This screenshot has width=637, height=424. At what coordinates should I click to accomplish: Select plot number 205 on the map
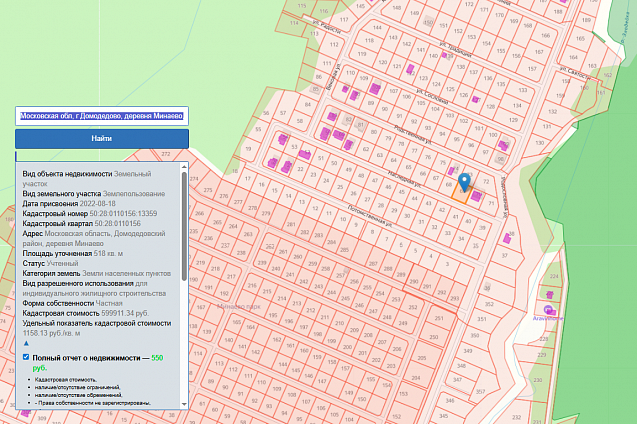(x=422, y=358)
